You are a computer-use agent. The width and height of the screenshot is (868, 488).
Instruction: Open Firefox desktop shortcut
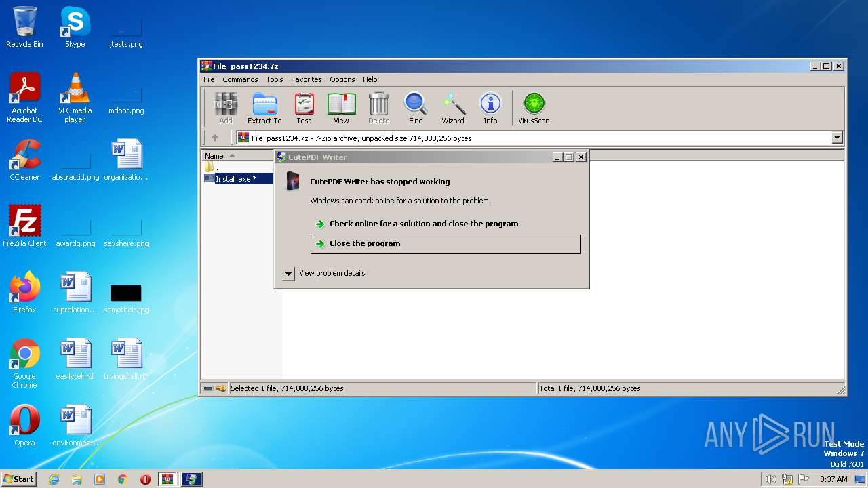click(x=24, y=293)
